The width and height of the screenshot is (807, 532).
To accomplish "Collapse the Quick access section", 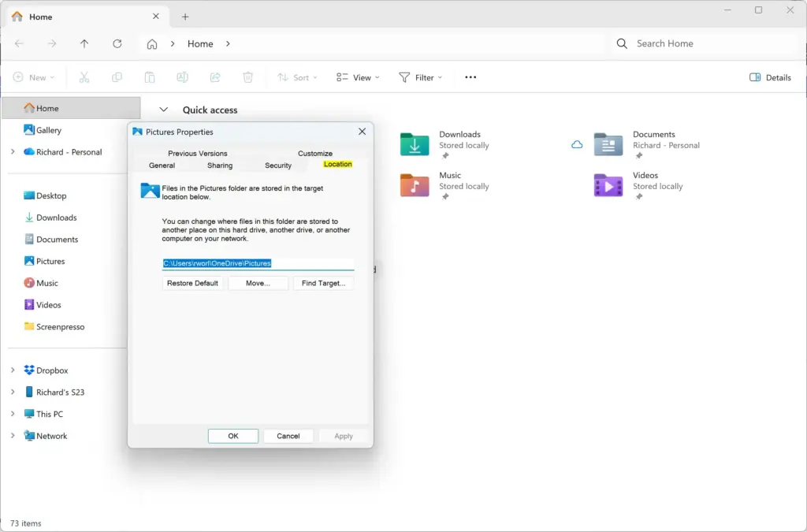I will (164, 110).
